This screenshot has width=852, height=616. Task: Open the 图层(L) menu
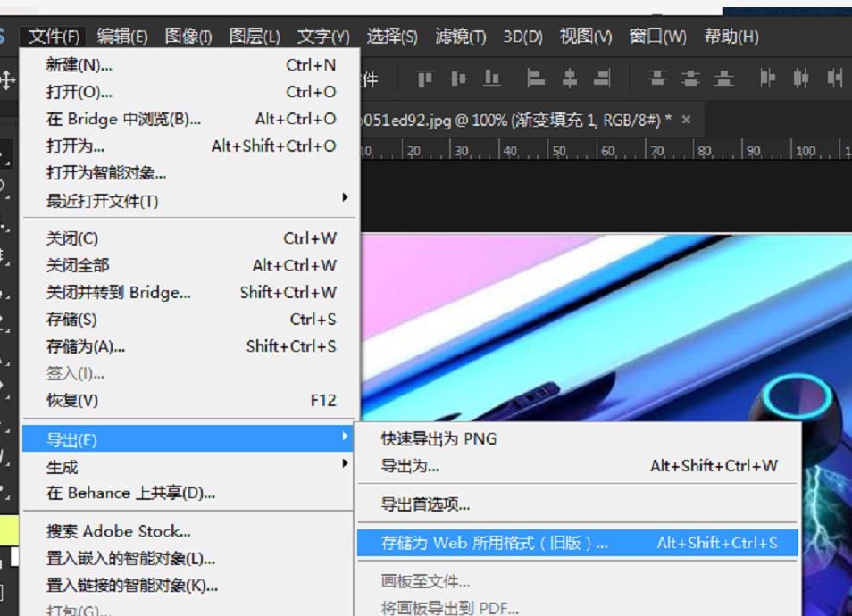click(255, 37)
